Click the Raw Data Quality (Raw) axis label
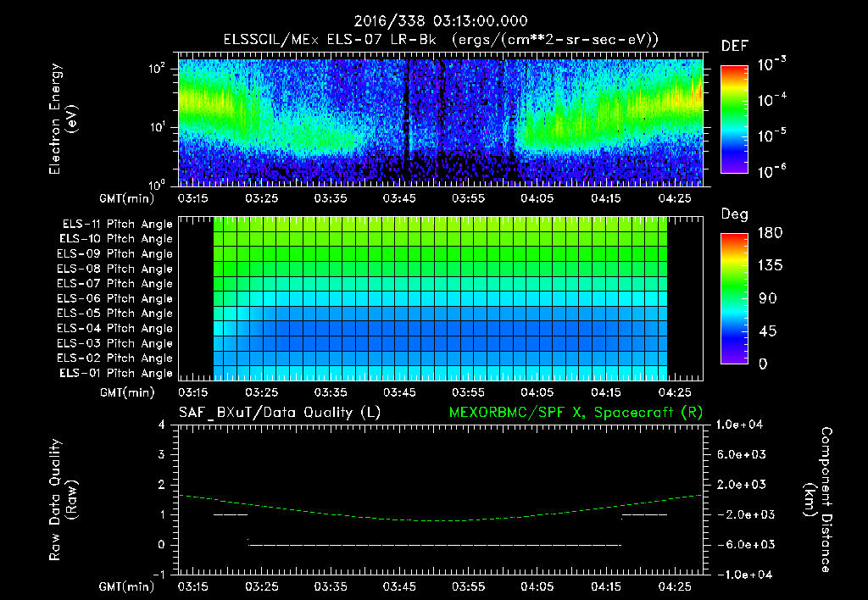The image size is (868, 600). click(x=63, y=500)
